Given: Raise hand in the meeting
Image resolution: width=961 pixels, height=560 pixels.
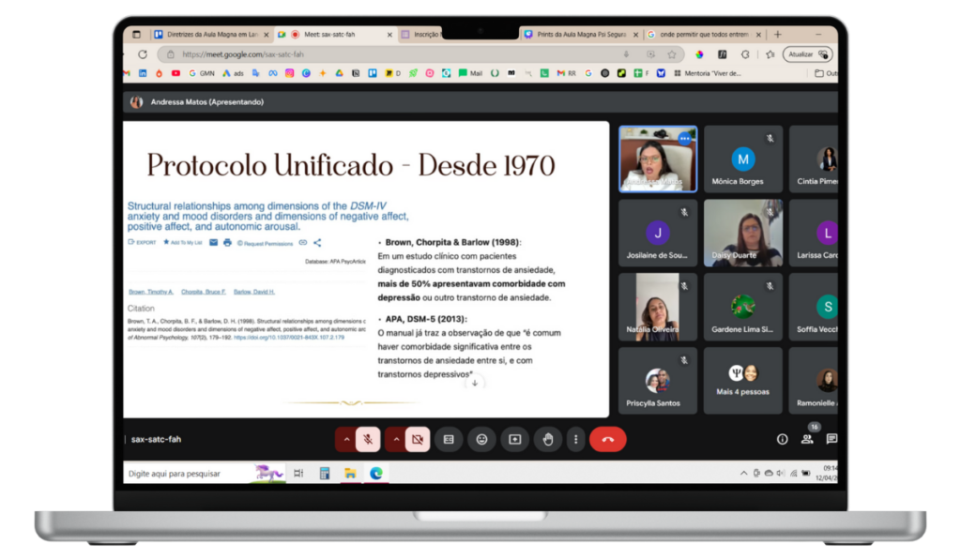Looking at the screenshot, I should [547, 439].
